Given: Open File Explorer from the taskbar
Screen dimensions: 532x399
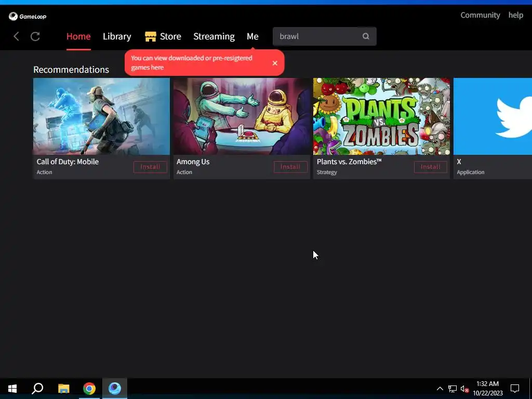Looking at the screenshot, I should [x=63, y=389].
